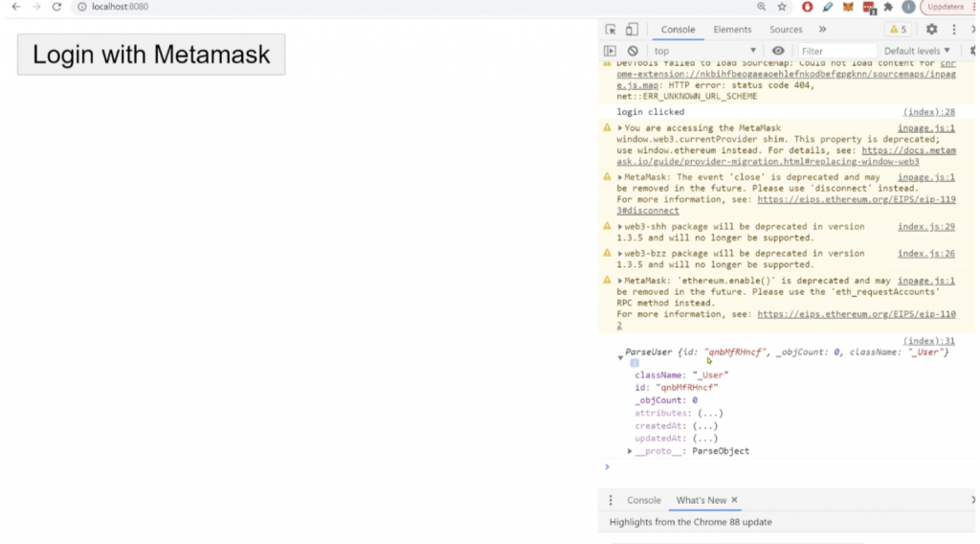The image size is (980, 544).
Task: Collapse the ParseUser object with triangle
Action: [x=620, y=358]
